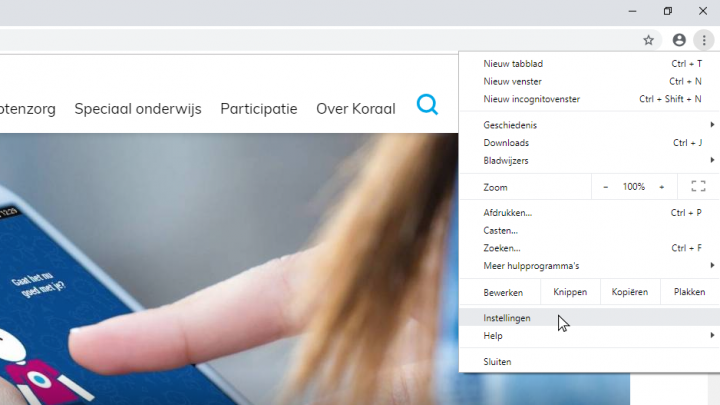The width and height of the screenshot is (720, 405).
Task: Click the hero image of the phone
Action: pos(229,269)
